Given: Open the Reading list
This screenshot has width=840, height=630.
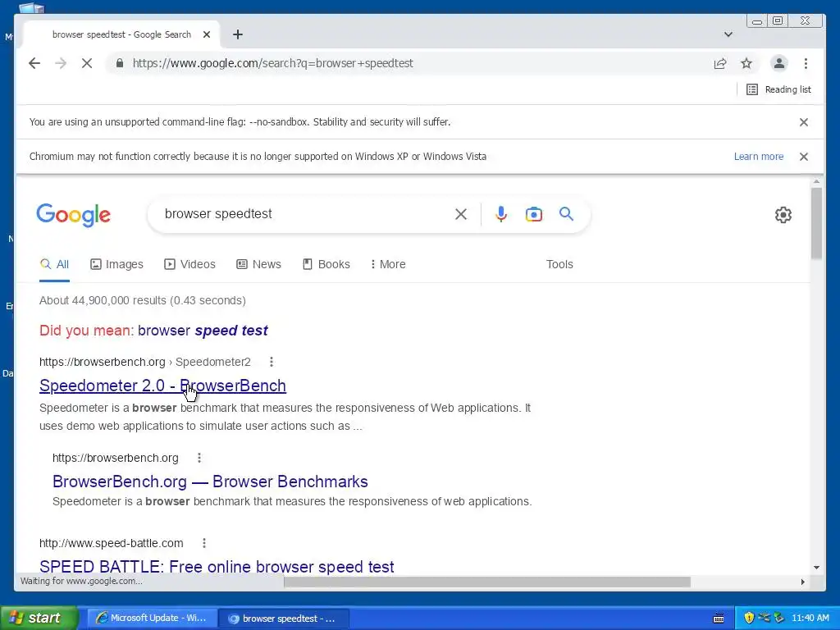Looking at the screenshot, I should (779, 89).
